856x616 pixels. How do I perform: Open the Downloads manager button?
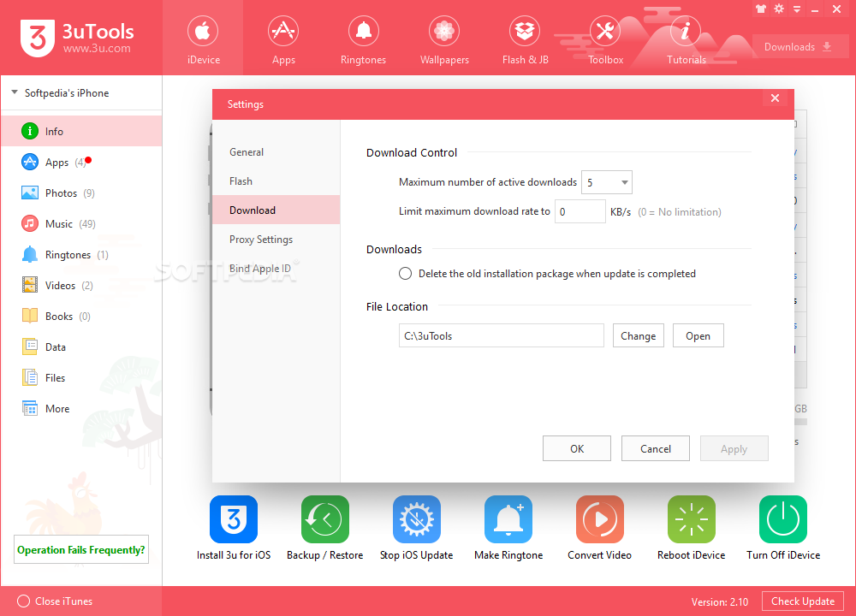[x=800, y=47]
